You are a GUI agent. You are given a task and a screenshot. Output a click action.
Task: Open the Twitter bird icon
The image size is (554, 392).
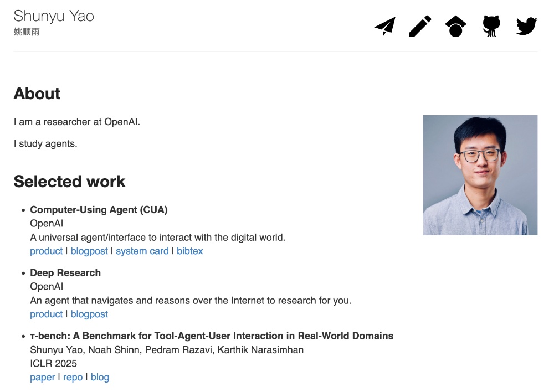coord(526,26)
